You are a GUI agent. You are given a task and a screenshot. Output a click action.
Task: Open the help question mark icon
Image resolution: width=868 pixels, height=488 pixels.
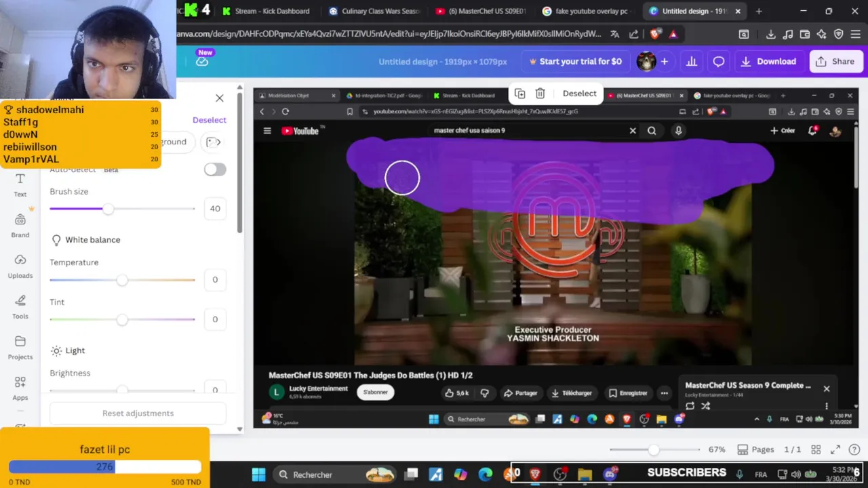[x=854, y=449]
